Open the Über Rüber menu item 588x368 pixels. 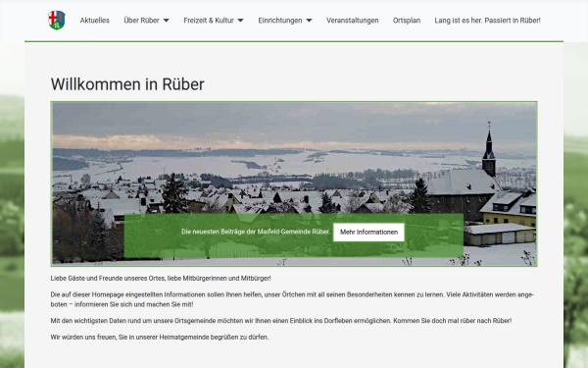[x=141, y=21]
